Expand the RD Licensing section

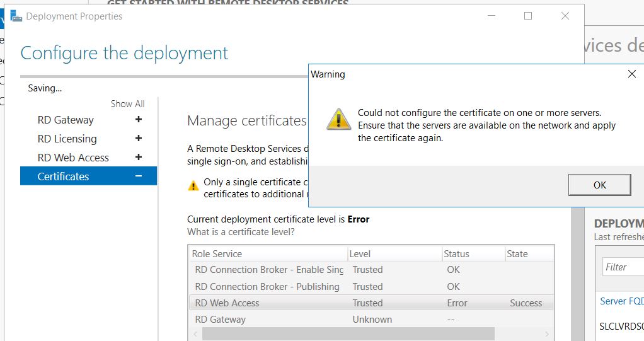(139, 138)
